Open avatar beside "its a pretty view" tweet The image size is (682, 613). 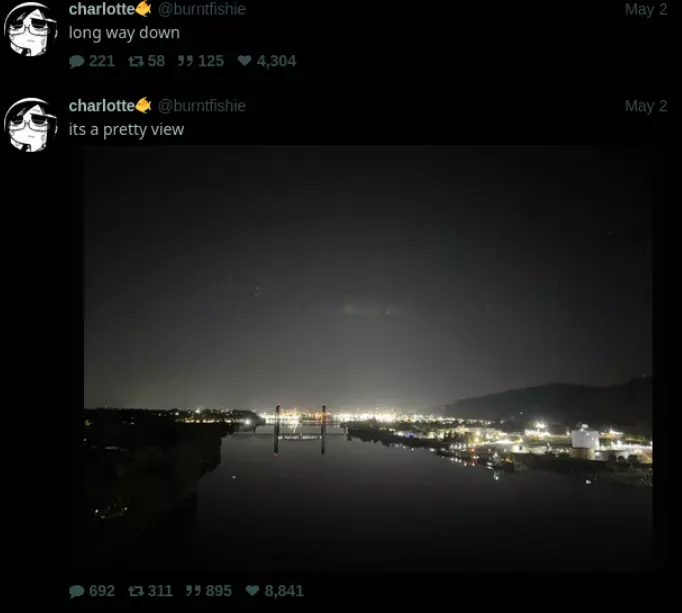tap(29, 125)
